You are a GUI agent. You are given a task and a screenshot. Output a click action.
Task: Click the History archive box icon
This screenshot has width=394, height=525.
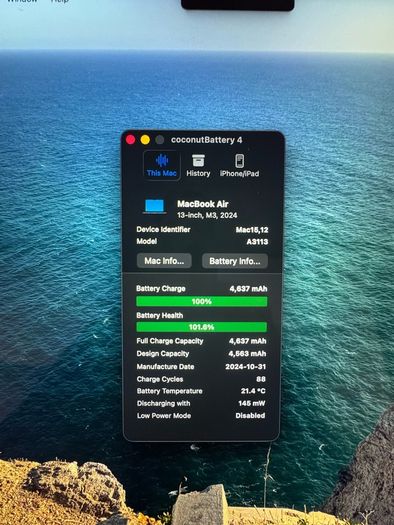coord(198,160)
